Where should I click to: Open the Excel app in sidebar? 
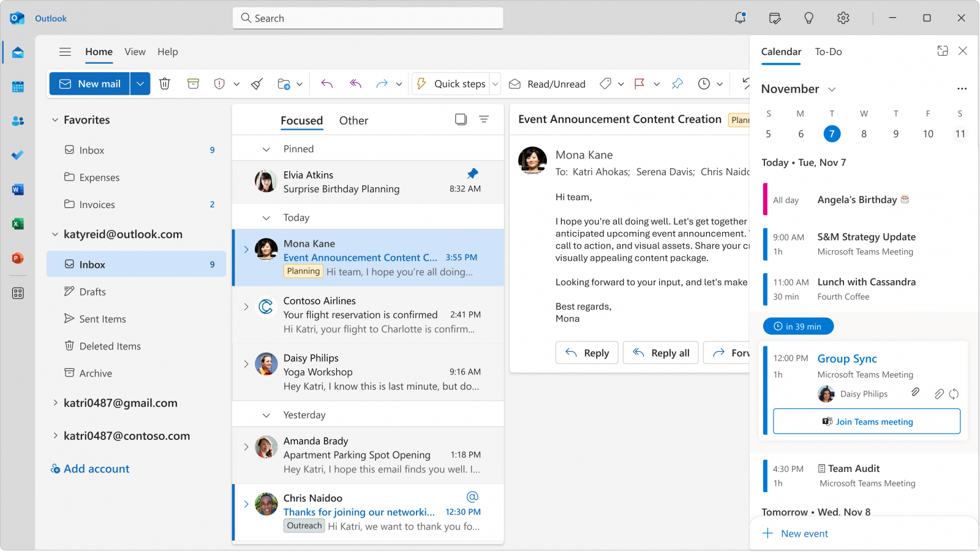pos(18,224)
